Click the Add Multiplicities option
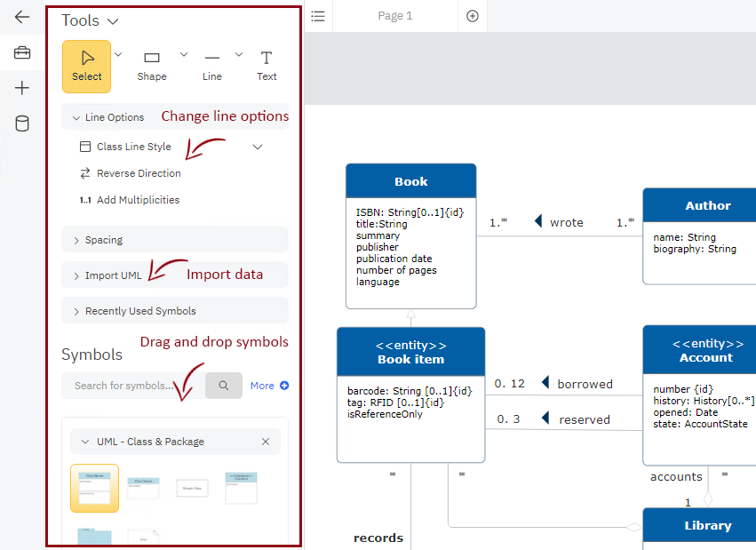Viewport: 756px width, 550px height. click(x=139, y=200)
